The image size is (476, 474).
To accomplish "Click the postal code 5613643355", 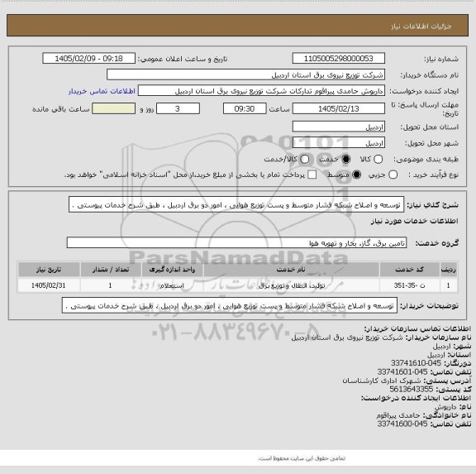I will pos(411,389).
